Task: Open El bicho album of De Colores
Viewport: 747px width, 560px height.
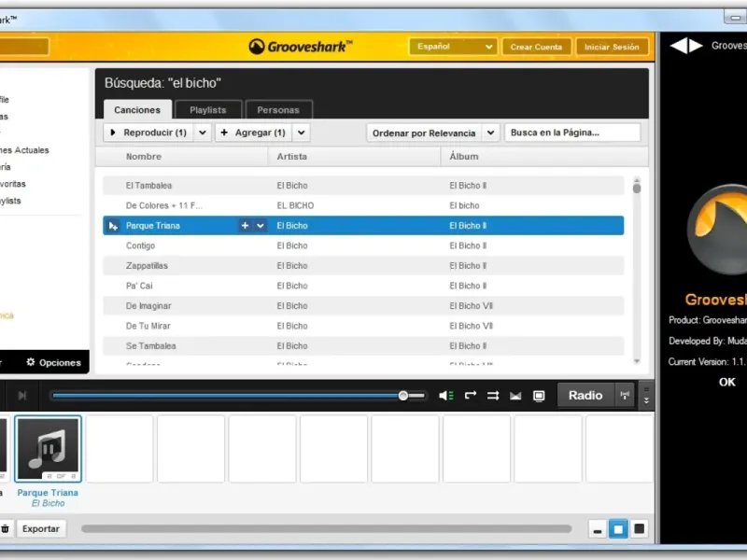Action: click(464, 205)
